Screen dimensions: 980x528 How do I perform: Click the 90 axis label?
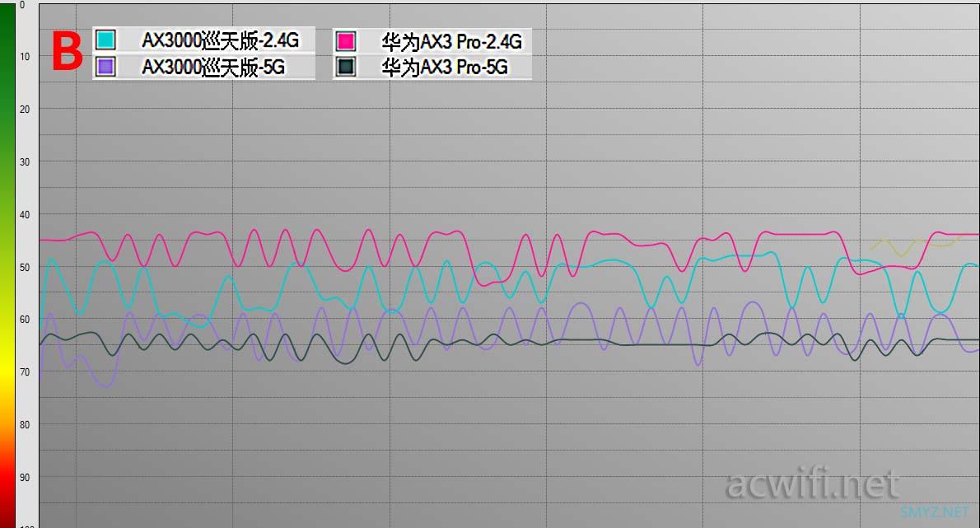(25, 478)
